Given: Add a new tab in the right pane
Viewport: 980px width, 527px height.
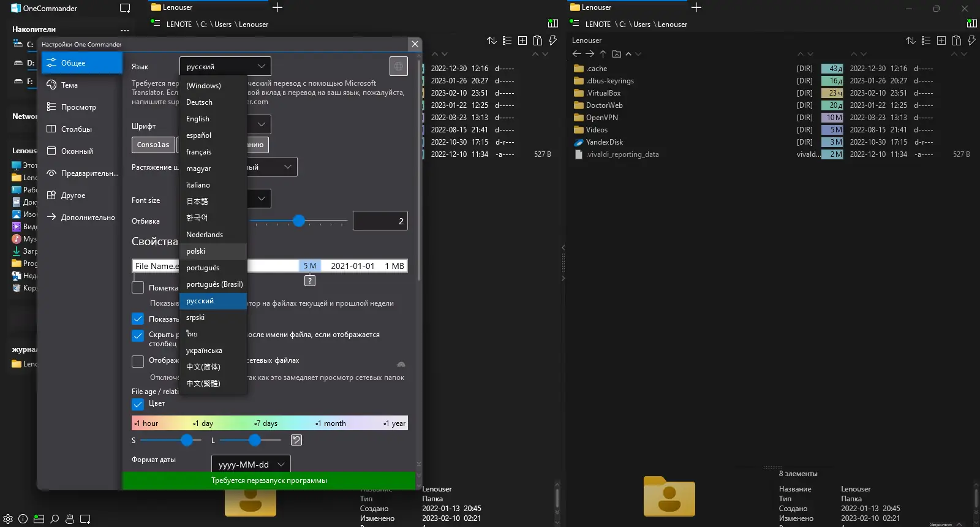Looking at the screenshot, I should click(x=696, y=7).
